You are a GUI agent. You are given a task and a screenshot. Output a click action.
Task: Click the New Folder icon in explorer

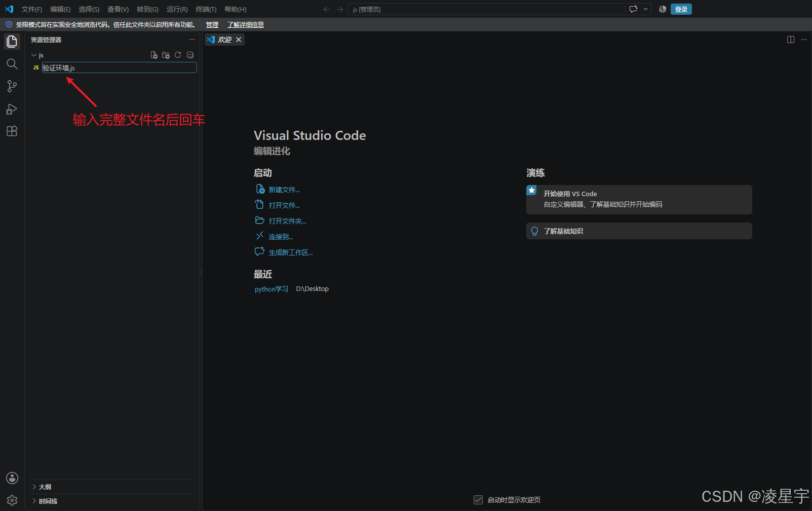tap(166, 55)
